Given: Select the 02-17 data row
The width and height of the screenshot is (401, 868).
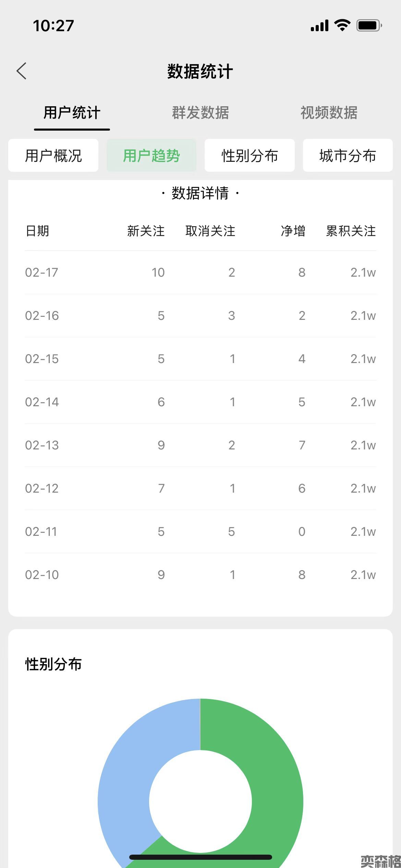Looking at the screenshot, I should point(200,273).
